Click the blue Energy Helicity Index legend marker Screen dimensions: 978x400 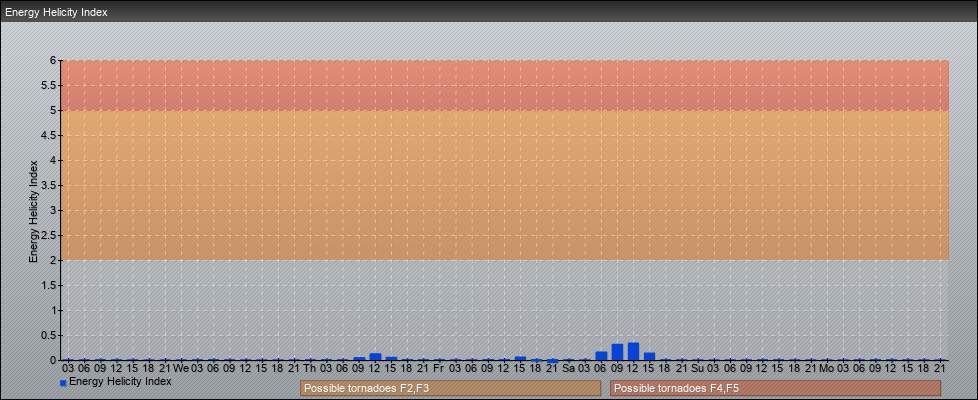(x=63, y=383)
